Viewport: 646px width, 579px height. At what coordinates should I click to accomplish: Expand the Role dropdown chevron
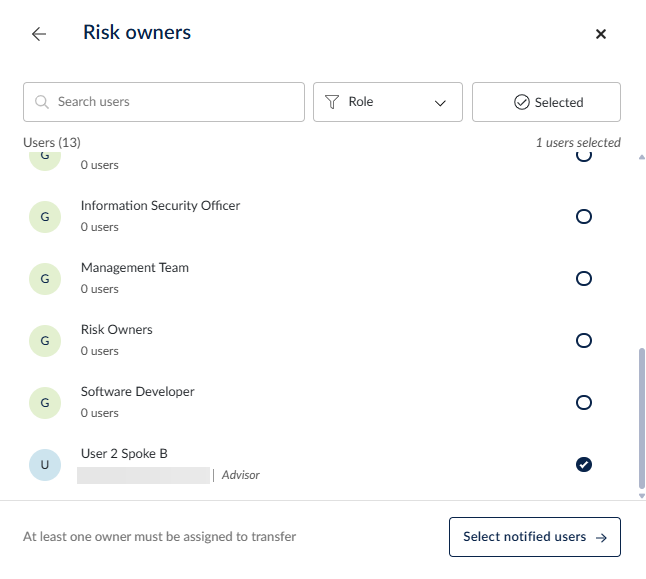click(440, 103)
